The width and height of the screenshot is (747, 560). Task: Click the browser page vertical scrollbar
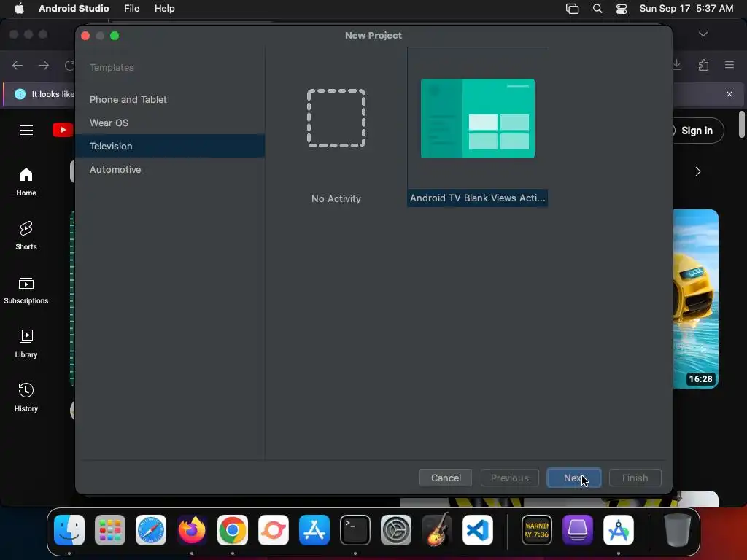tap(741, 125)
